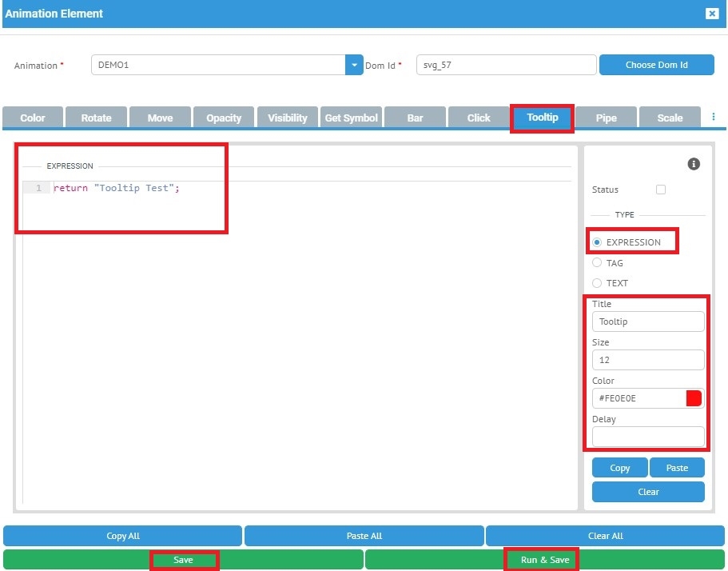The width and height of the screenshot is (728, 571).
Task: Open the Pipe tab
Action: (x=606, y=118)
